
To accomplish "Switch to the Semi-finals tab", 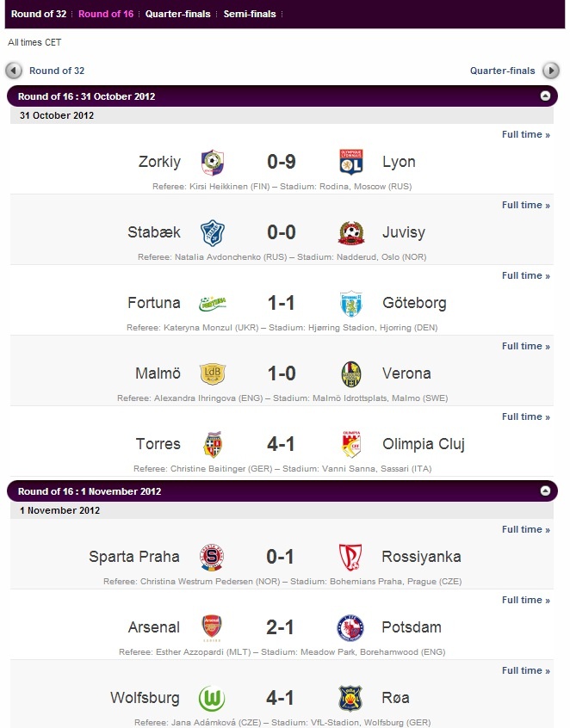I will click(250, 14).
